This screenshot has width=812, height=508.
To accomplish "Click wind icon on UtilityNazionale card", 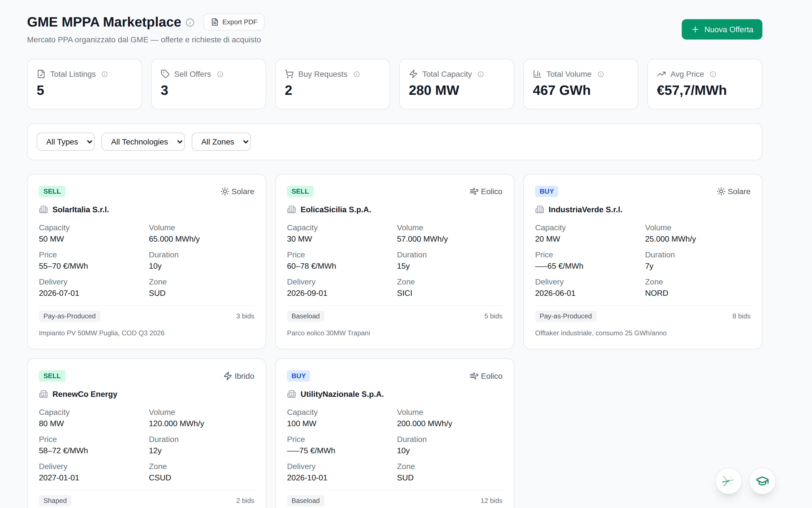I will 474,376.
